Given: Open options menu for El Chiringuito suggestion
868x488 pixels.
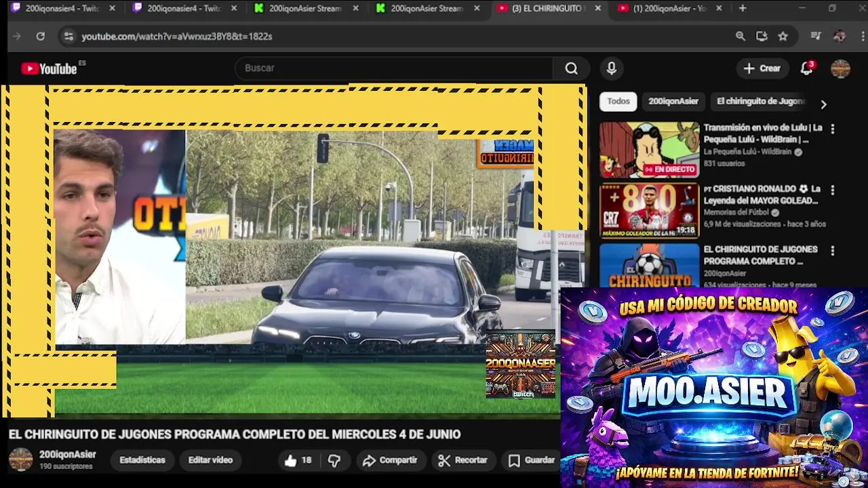Looking at the screenshot, I should [x=833, y=251].
